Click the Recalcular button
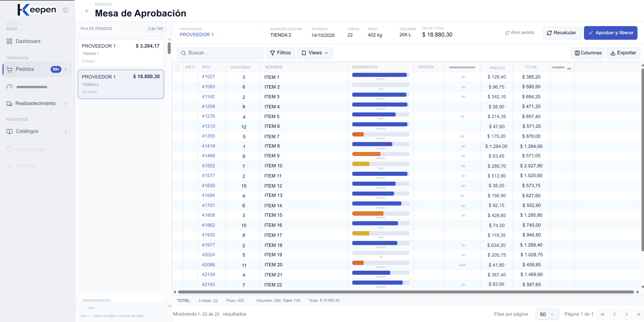 coord(561,33)
